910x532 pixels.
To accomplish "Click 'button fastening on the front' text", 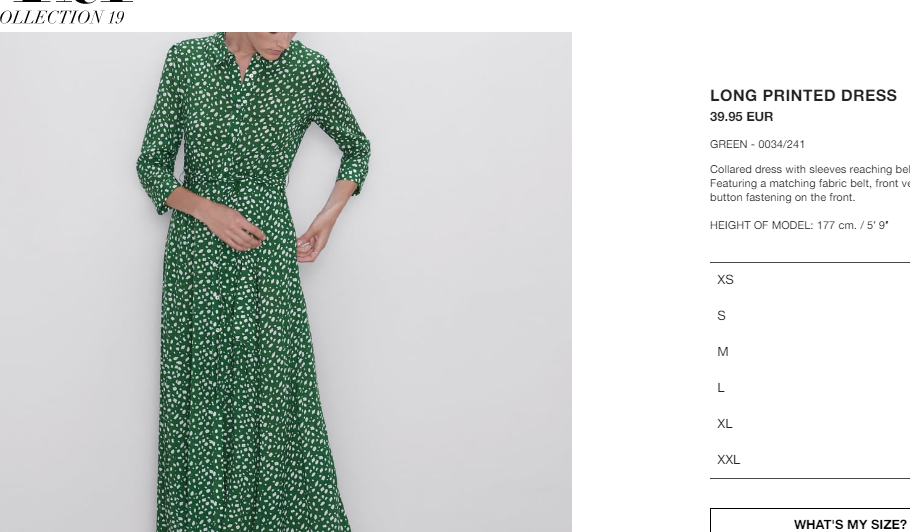I will tap(782, 197).
